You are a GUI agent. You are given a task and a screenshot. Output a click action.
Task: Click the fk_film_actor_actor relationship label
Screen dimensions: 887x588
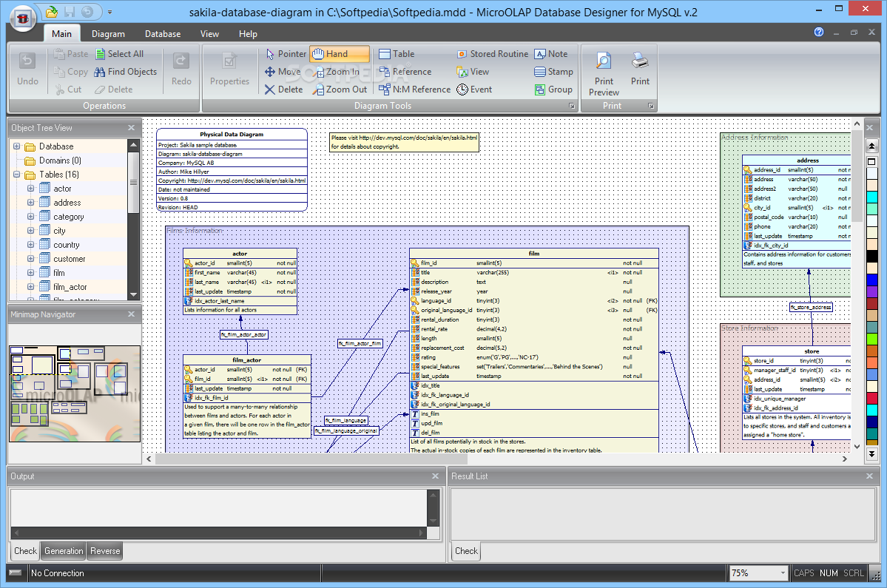244,335
